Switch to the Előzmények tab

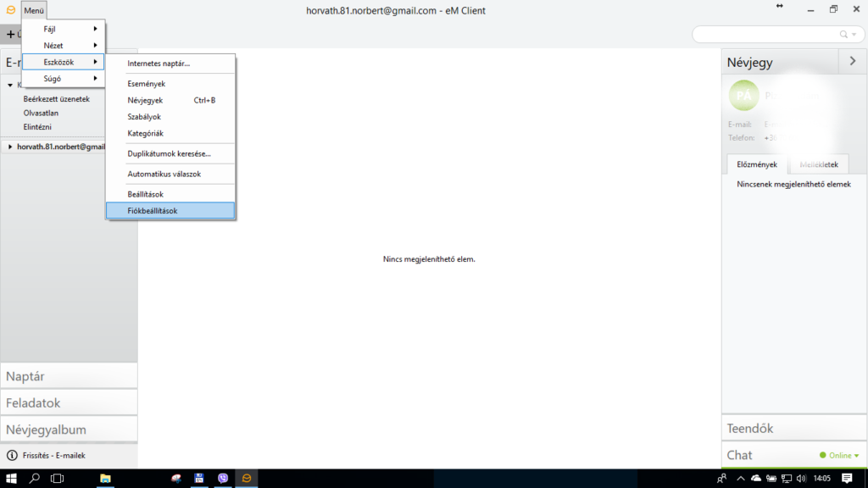757,164
